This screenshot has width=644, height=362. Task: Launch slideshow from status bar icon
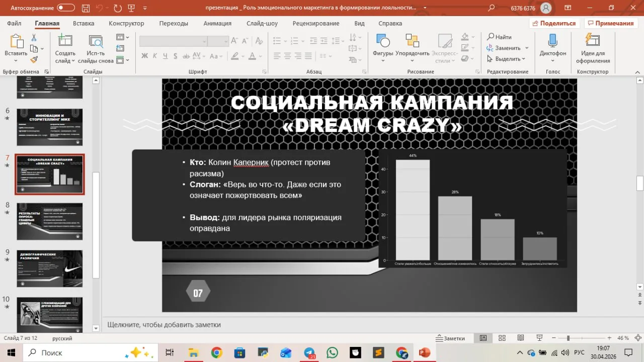[x=539, y=338]
